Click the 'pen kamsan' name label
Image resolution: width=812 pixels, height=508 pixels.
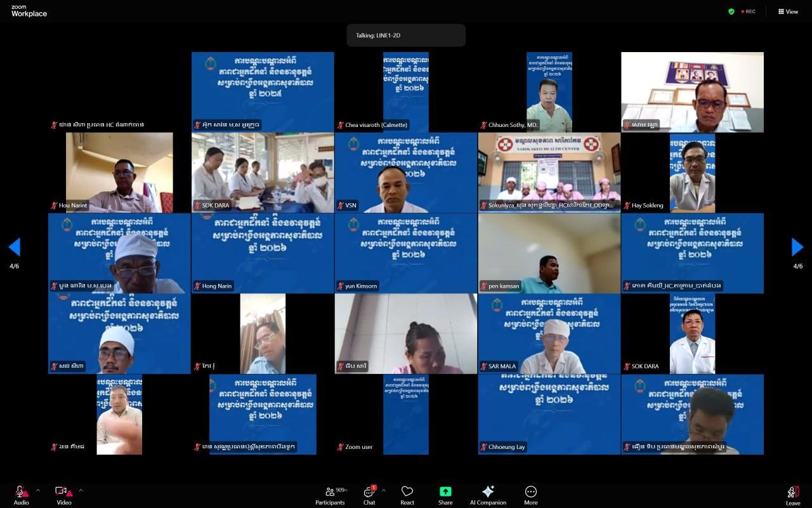click(x=504, y=286)
